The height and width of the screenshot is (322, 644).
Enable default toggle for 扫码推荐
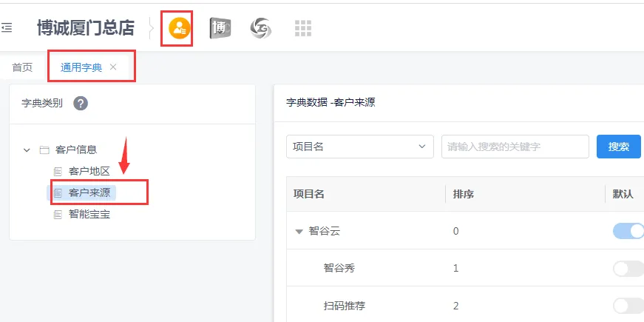pyautogui.click(x=628, y=305)
